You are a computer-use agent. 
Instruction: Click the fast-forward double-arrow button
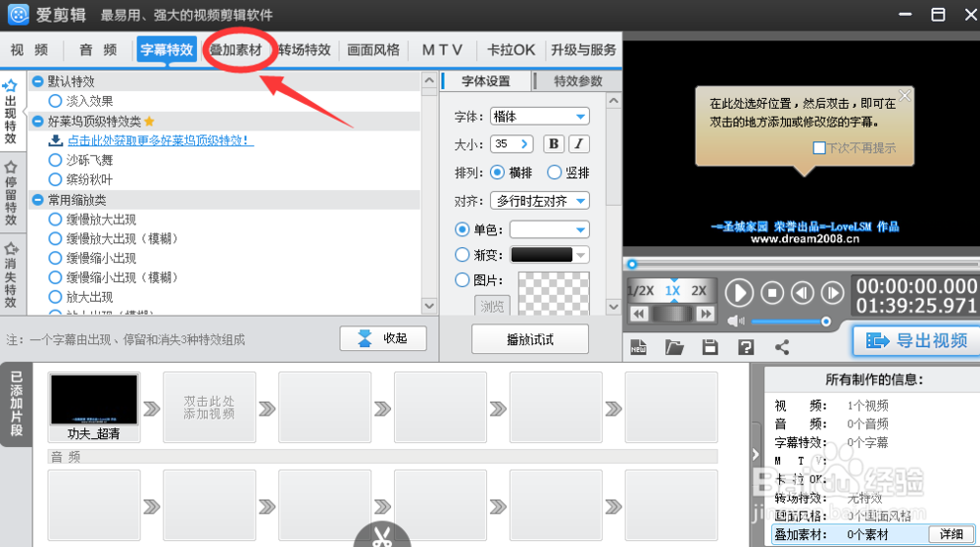point(706,314)
